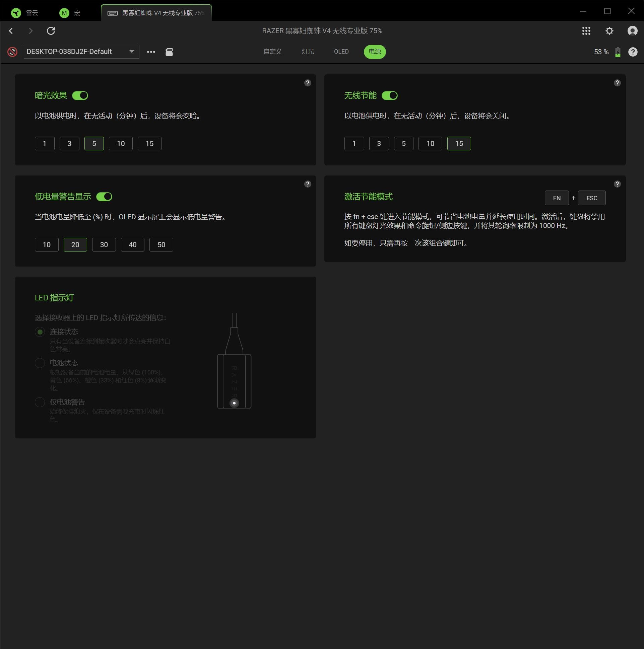Go back with the left arrow icon
Screen dimensions: 644x649
pos(11,31)
